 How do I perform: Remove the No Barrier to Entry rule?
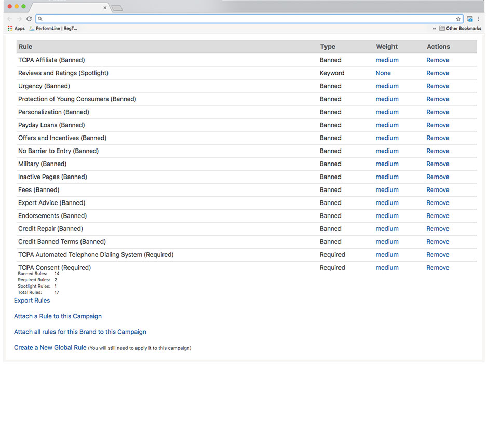(438, 151)
